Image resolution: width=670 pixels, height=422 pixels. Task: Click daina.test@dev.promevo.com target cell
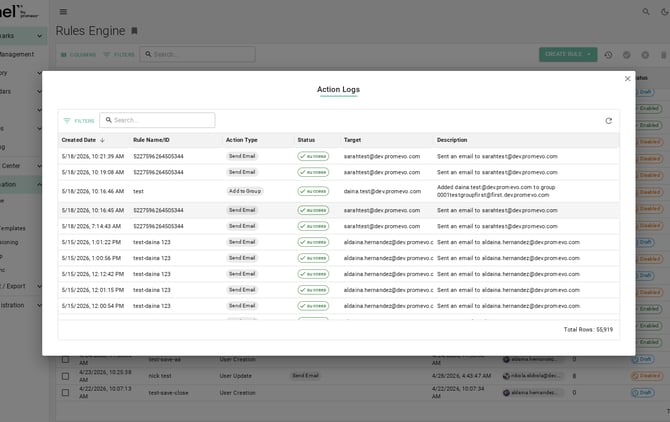382,191
